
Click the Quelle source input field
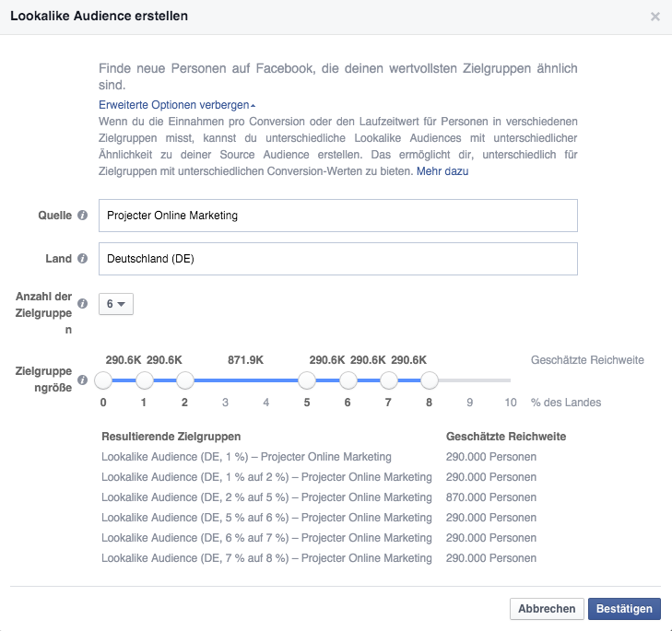coord(338,216)
